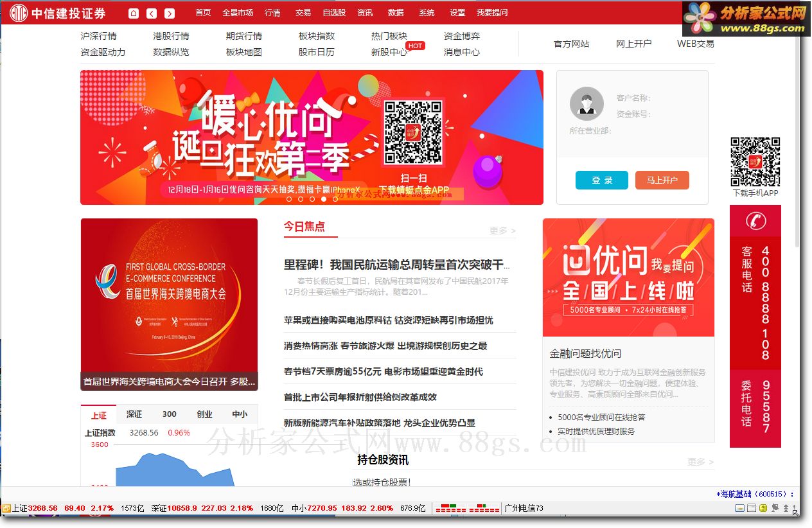
Task: Click the list window icon in status bar
Action: tap(752, 508)
